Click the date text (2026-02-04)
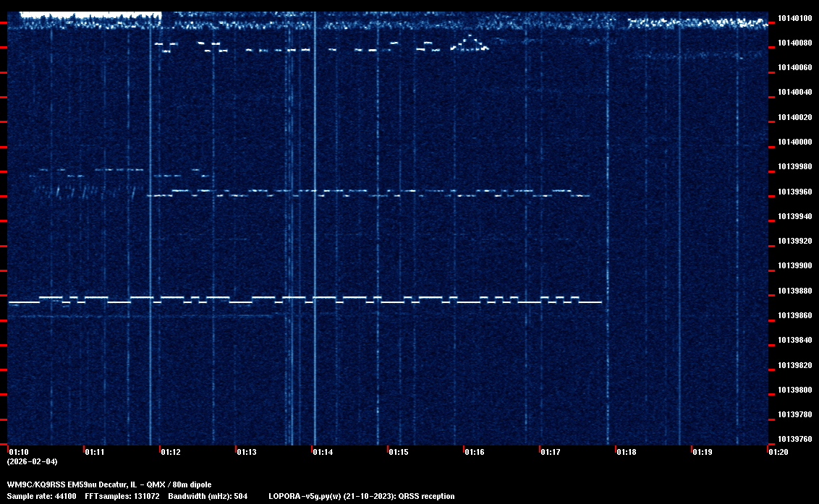The width and height of the screenshot is (819, 504). click(32, 461)
